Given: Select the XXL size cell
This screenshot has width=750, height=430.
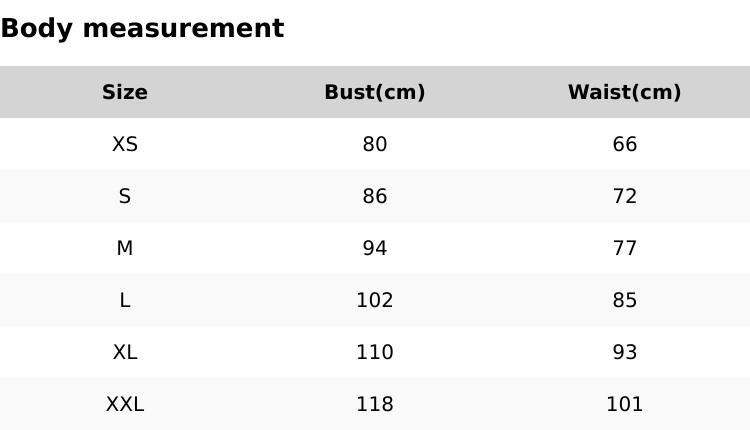Looking at the screenshot, I should (x=125, y=405).
